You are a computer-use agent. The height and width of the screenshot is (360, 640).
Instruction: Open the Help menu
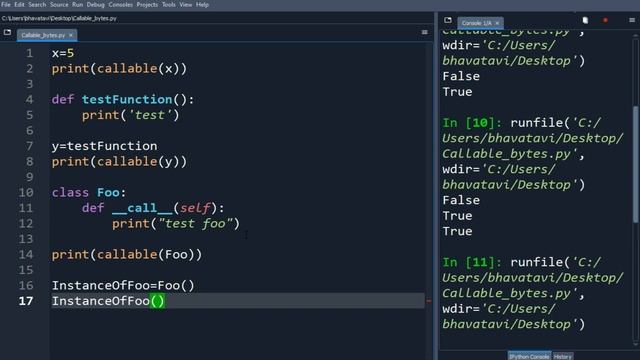[202, 5]
